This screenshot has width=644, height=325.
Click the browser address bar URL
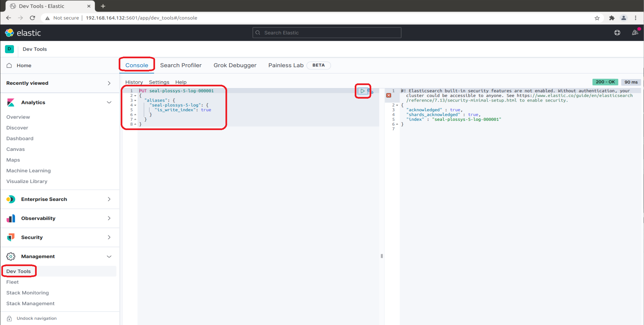click(x=141, y=18)
